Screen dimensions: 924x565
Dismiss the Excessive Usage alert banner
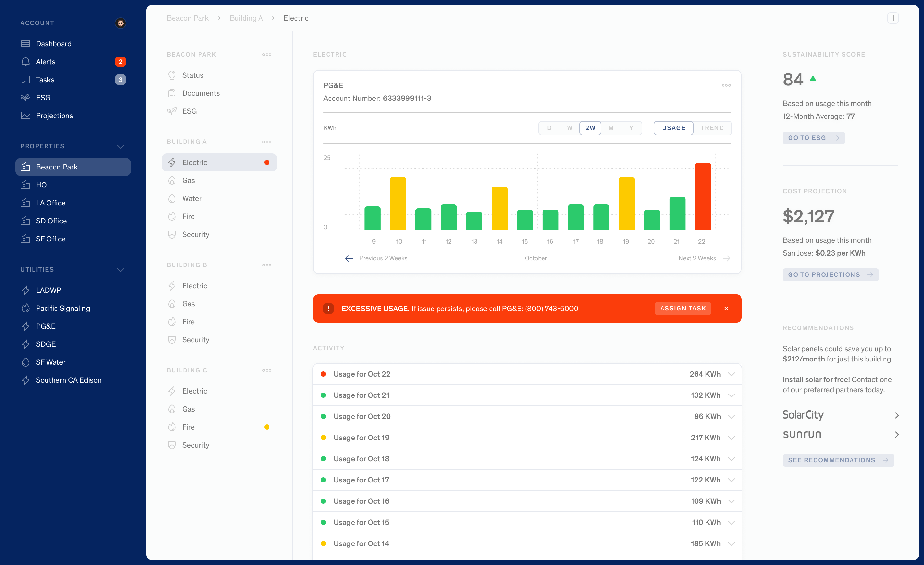point(726,309)
